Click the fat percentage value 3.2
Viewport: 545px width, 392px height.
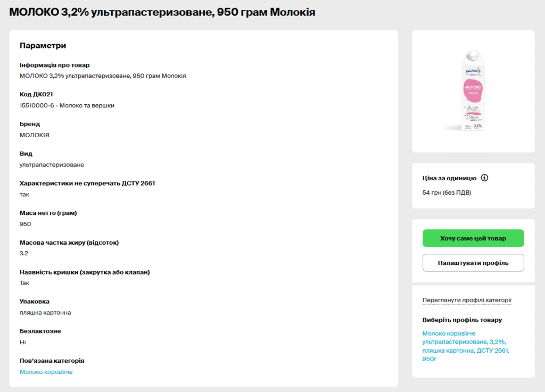pos(24,253)
